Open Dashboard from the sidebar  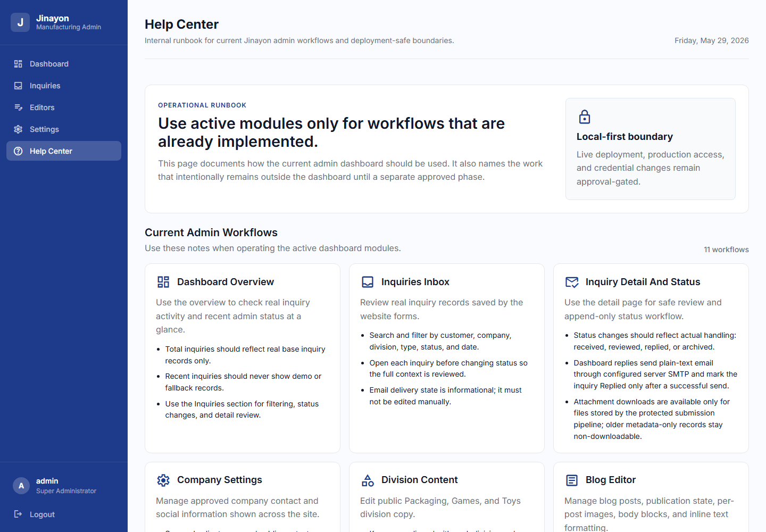click(64, 64)
